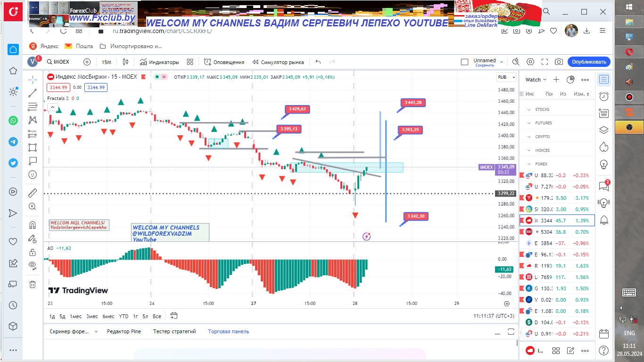Open the notifications bell panel
644x362 pixels.
[x=604, y=220]
